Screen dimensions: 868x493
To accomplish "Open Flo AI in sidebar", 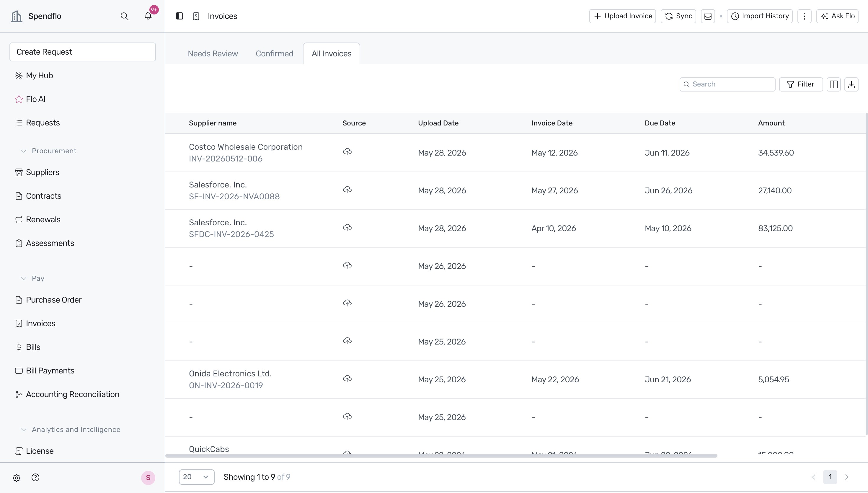I will click(35, 99).
